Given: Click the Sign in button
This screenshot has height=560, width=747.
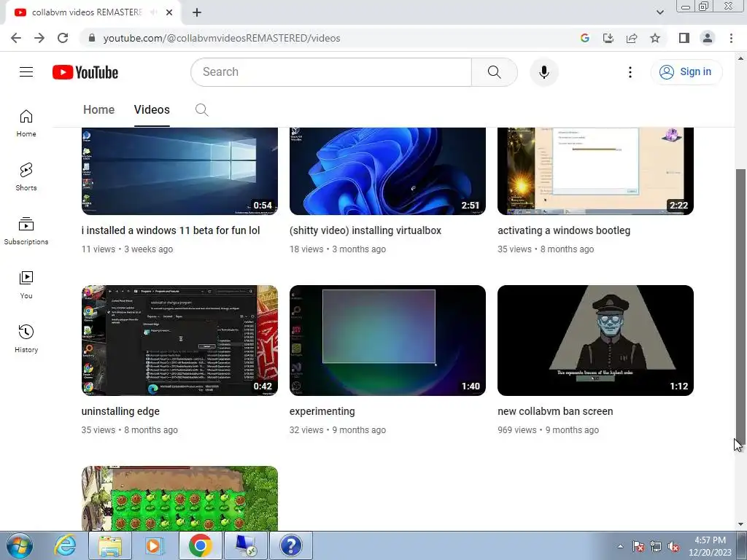Looking at the screenshot, I should point(686,72).
